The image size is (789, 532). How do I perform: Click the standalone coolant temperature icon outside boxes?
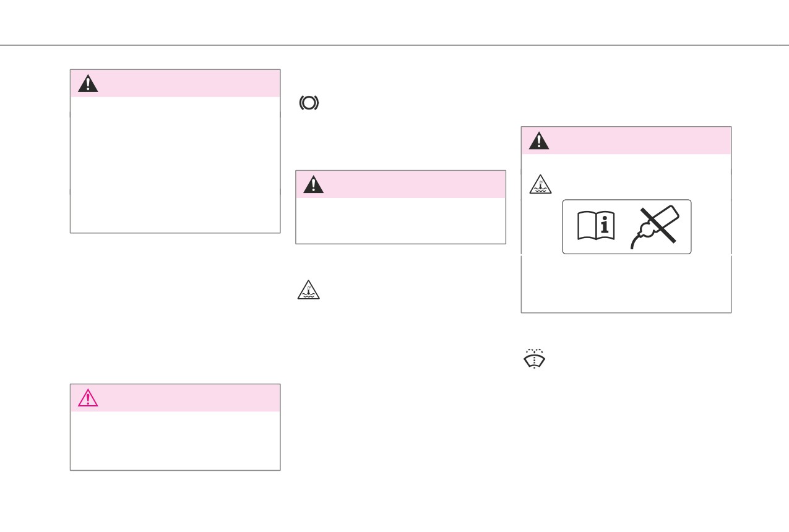(x=309, y=290)
